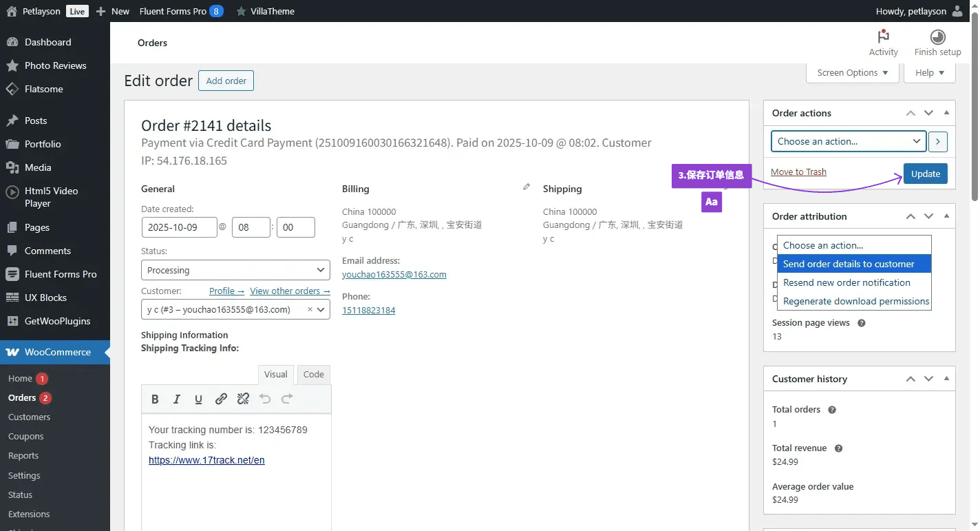Click the Date created input field
This screenshot has width=980, height=531.
(179, 227)
